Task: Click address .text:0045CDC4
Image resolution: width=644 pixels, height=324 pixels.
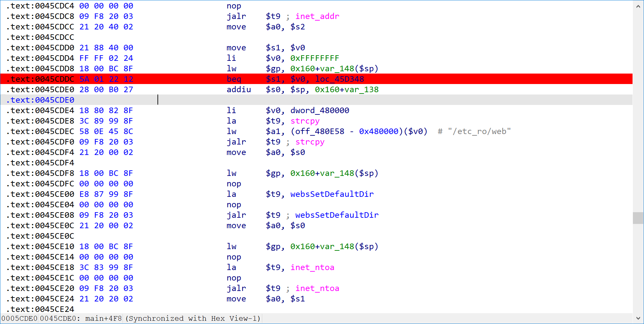Action: pyautogui.click(x=40, y=6)
